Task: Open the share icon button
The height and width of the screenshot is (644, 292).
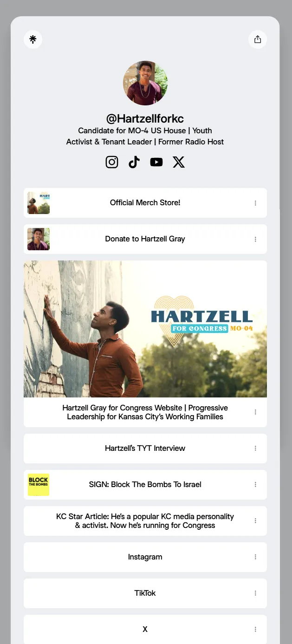Action: [258, 39]
